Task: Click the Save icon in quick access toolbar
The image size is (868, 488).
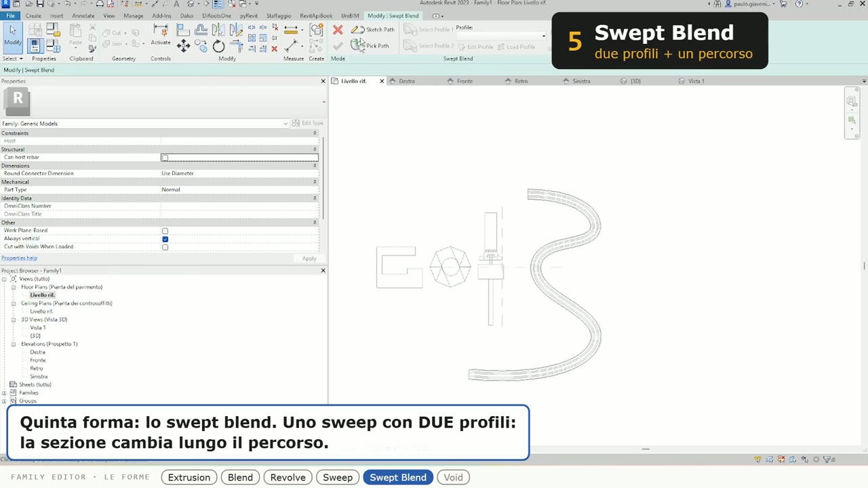Action: click(40, 4)
